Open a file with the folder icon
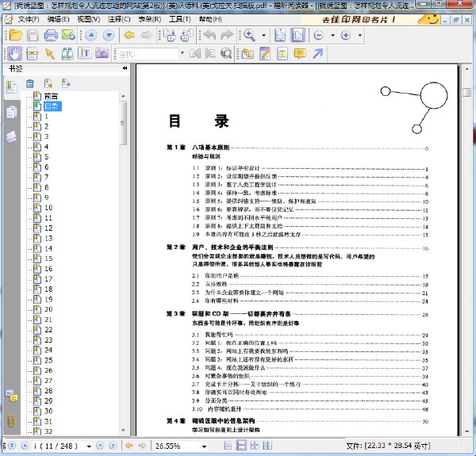476x456 pixels. point(16,35)
